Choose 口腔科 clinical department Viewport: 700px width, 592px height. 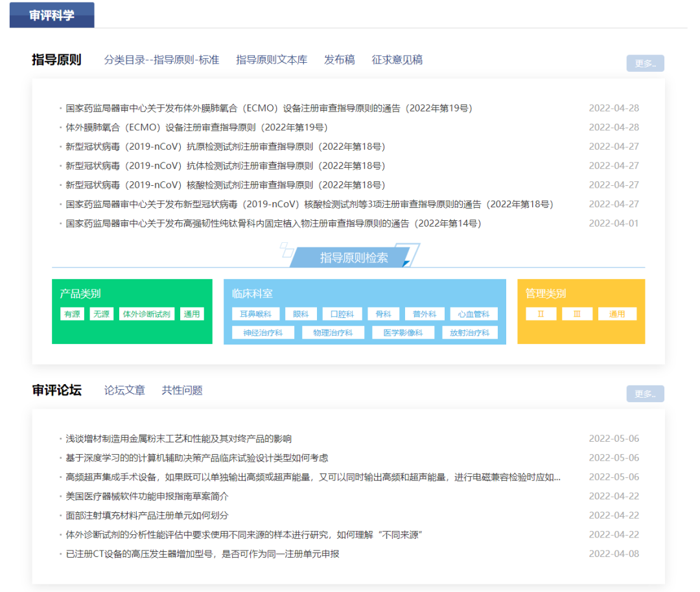pyautogui.click(x=342, y=314)
